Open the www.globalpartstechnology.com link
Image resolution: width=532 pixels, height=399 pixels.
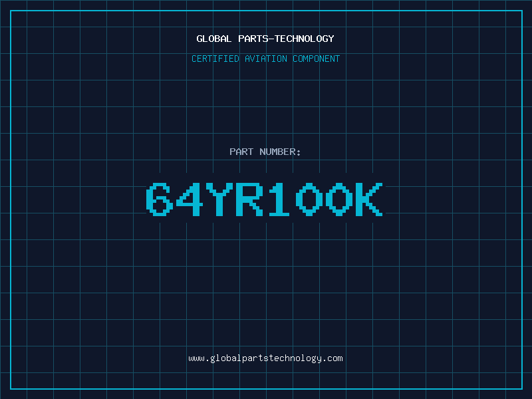pos(265,358)
